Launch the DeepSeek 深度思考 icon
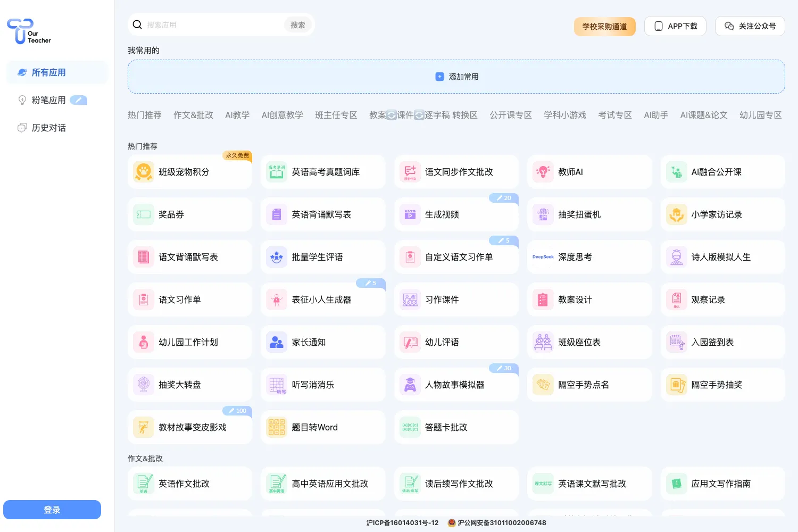The width and height of the screenshot is (798, 532). click(x=543, y=257)
